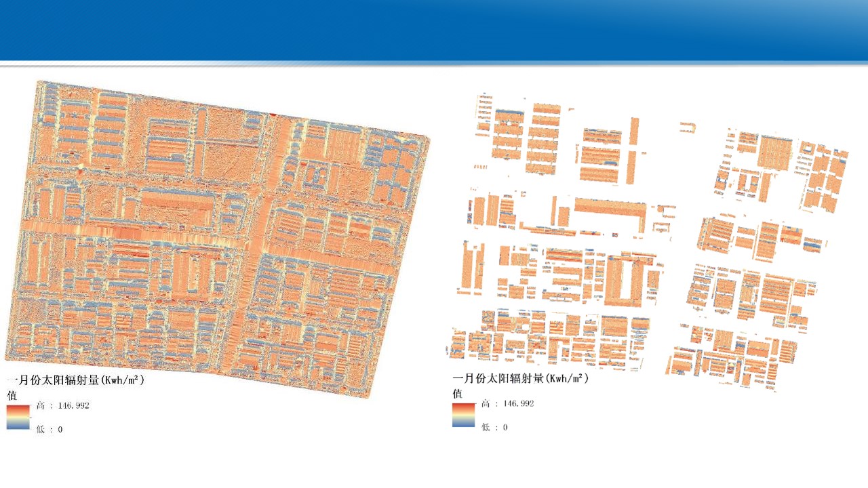Click the 值 label under the left map
Image resolution: width=868 pixels, height=488 pixels.
point(12,394)
